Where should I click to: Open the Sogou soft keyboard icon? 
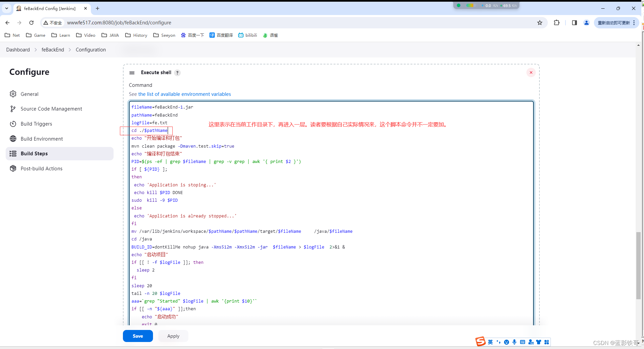point(522,342)
